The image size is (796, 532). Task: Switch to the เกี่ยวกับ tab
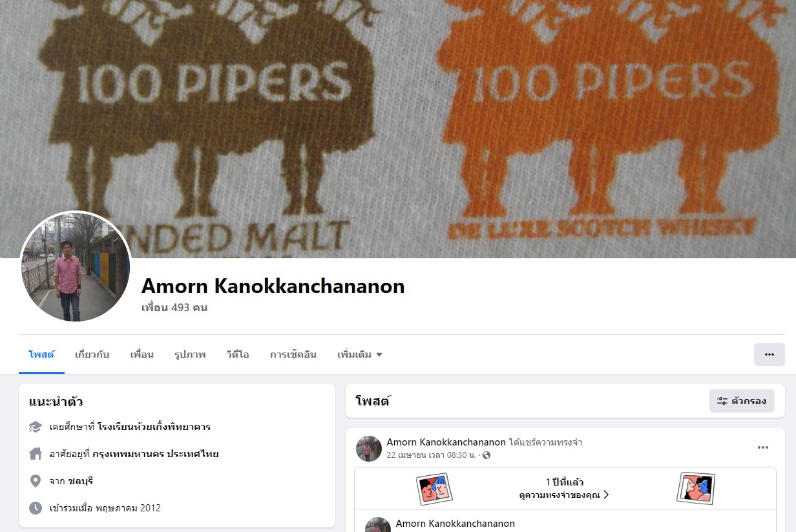click(x=92, y=354)
